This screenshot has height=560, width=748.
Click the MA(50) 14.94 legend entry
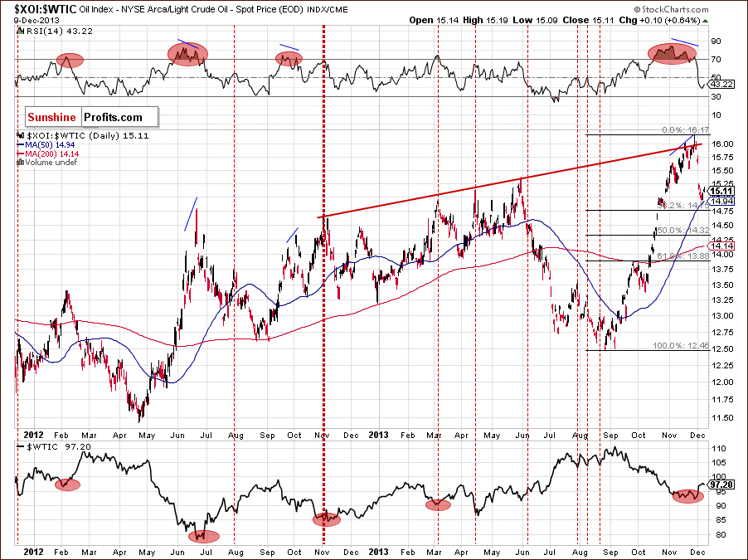click(46, 144)
